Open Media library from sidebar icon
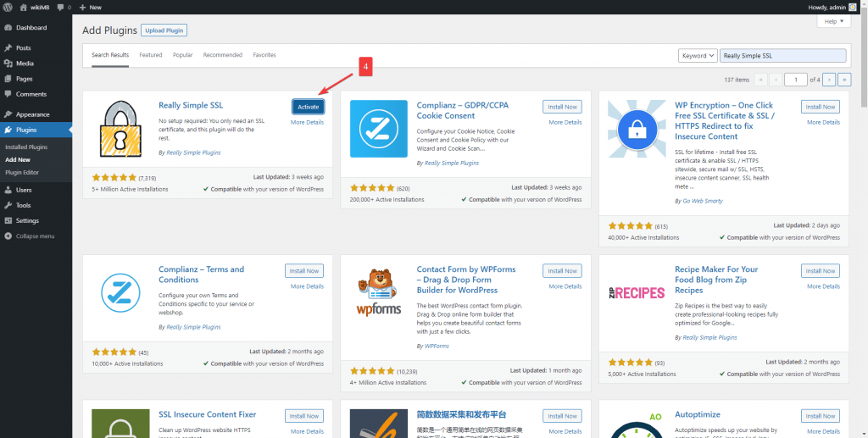 tap(8, 64)
